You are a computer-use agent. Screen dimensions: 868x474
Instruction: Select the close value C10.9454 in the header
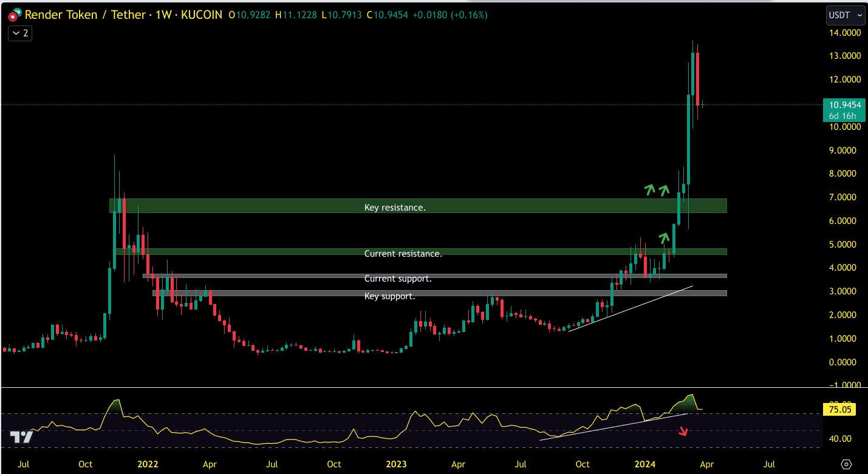click(x=388, y=15)
